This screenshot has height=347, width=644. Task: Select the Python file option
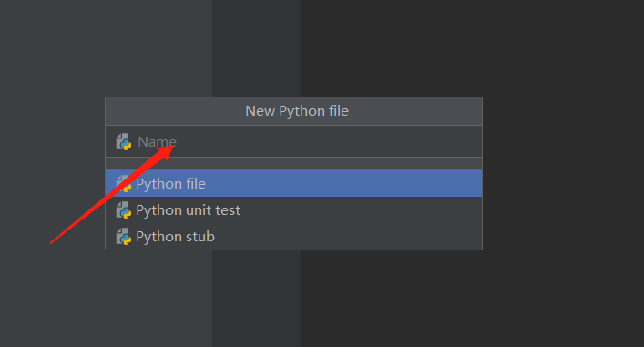(293, 184)
